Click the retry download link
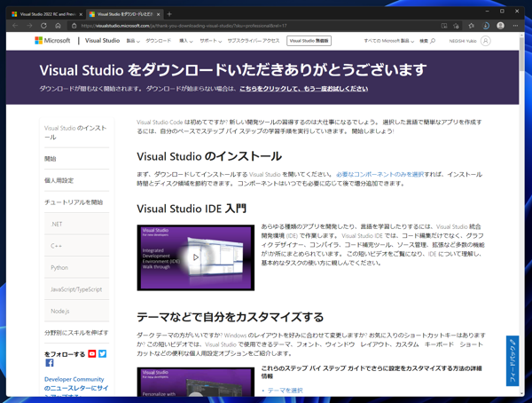Image resolution: width=532 pixels, height=403 pixels. [x=303, y=89]
